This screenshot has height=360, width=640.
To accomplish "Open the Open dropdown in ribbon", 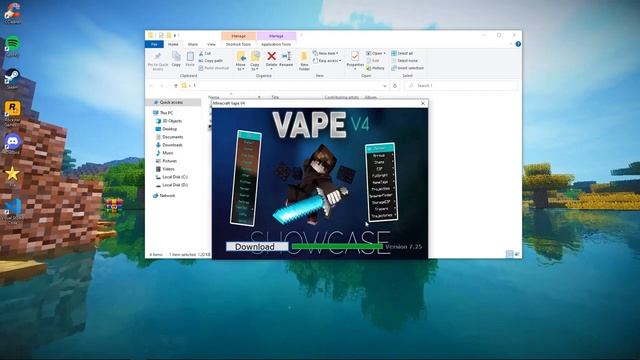I will click(x=376, y=53).
